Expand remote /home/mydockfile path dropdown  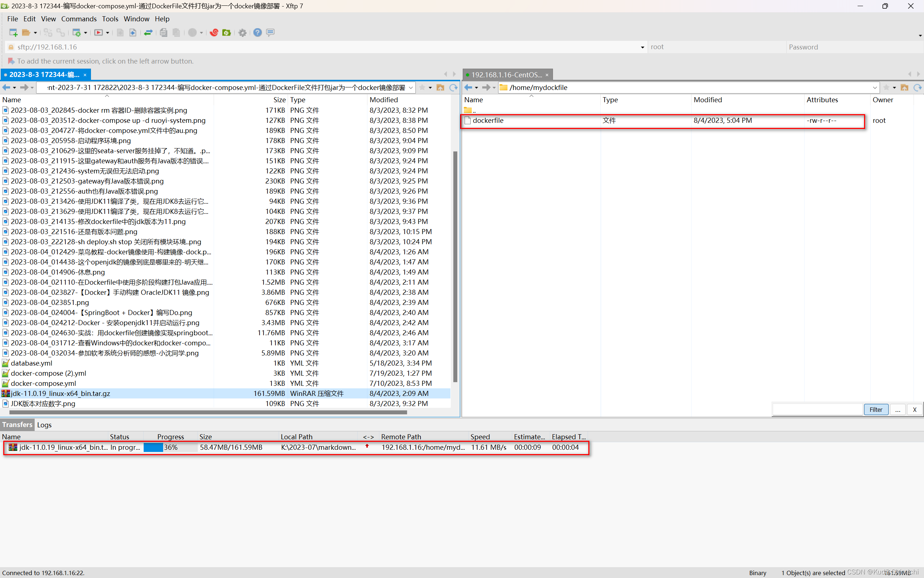point(875,88)
